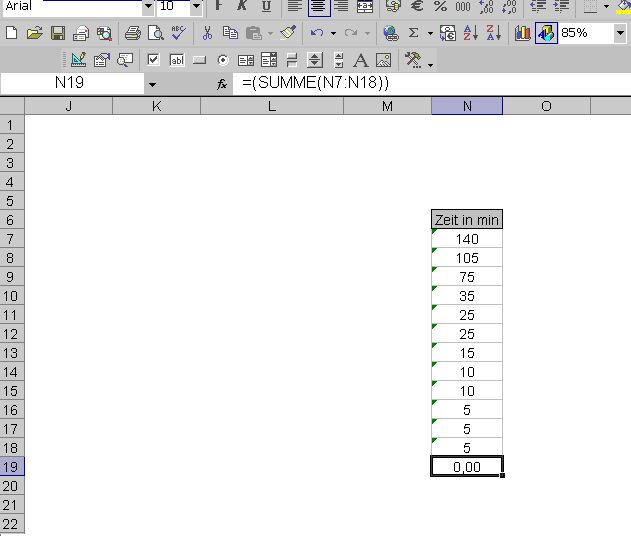The width and height of the screenshot is (631, 536).
Task: Select the cell containing 0,00
Action: [x=467, y=467]
